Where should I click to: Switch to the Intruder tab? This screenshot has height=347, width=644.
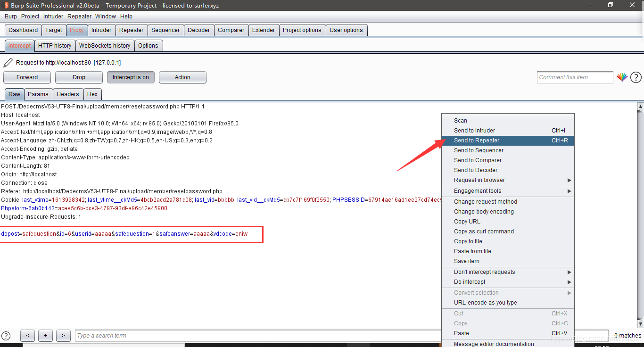click(x=101, y=30)
